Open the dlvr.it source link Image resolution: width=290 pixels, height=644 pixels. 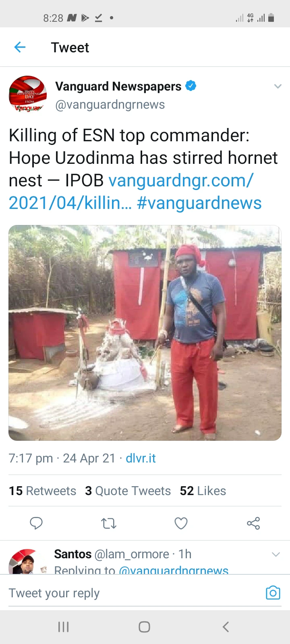coord(141,458)
